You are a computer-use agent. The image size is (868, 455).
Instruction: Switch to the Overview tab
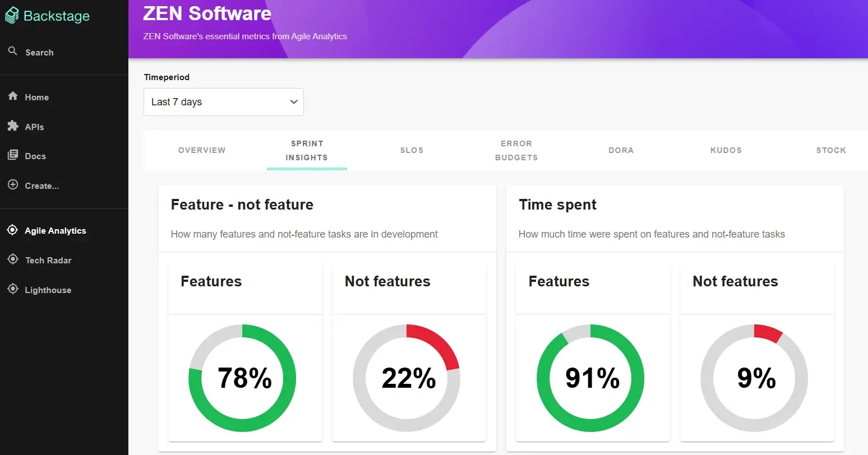(x=202, y=150)
